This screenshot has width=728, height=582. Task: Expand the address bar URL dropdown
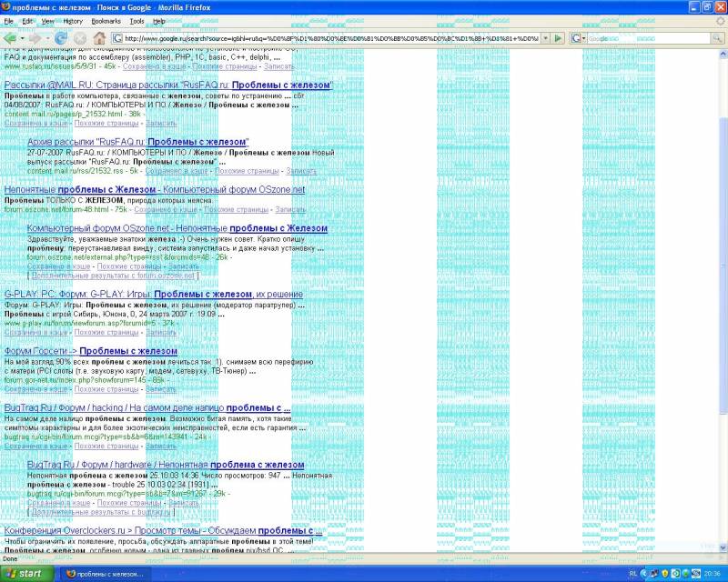tap(544, 38)
